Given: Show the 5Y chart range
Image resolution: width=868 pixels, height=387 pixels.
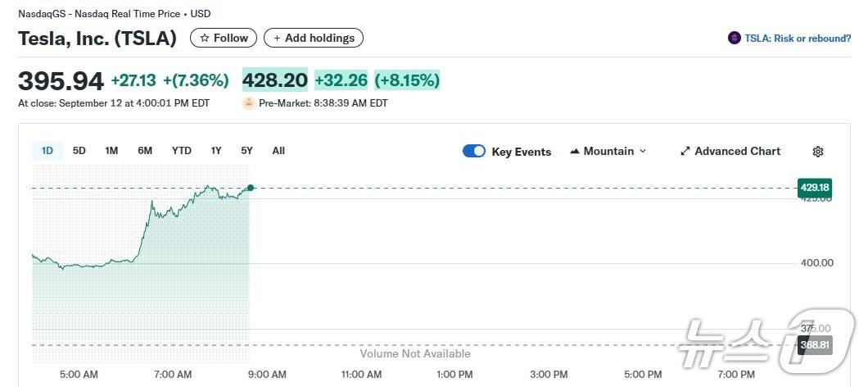Looking at the screenshot, I should [246, 151].
